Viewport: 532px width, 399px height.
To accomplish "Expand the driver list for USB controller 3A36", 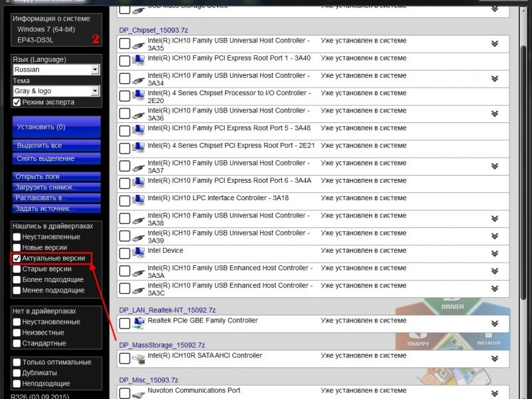I will click(x=495, y=114).
